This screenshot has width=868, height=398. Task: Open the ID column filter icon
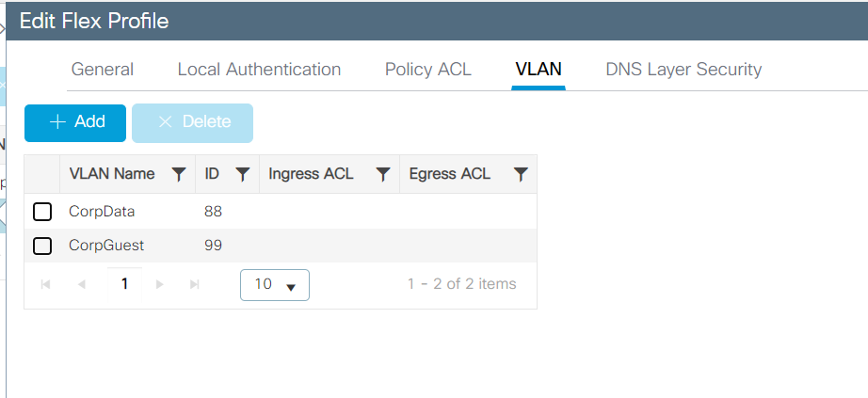coord(243,175)
